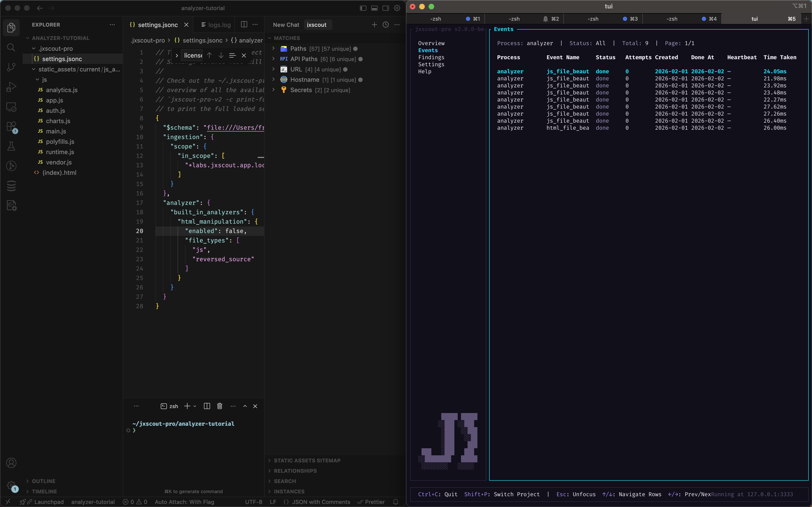Click errors and warnings count in status bar

pos(135,502)
